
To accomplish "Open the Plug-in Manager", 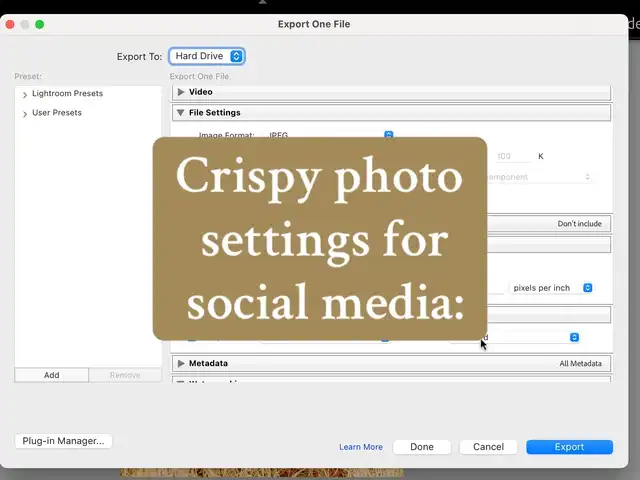I will [x=64, y=441].
